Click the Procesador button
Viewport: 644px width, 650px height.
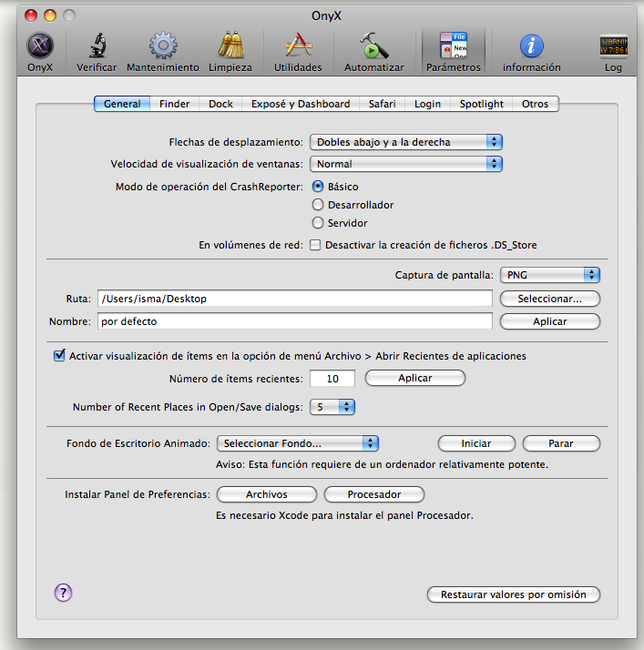click(x=374, y=494)
